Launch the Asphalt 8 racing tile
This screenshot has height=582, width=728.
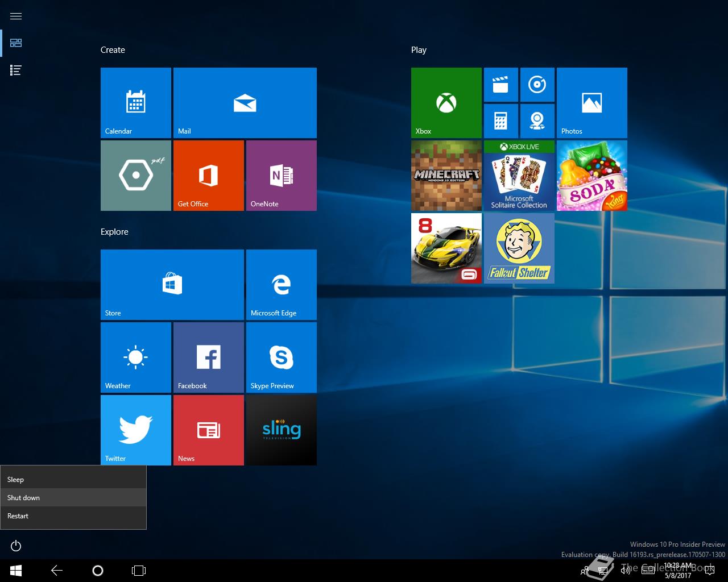tap(446, 248)
